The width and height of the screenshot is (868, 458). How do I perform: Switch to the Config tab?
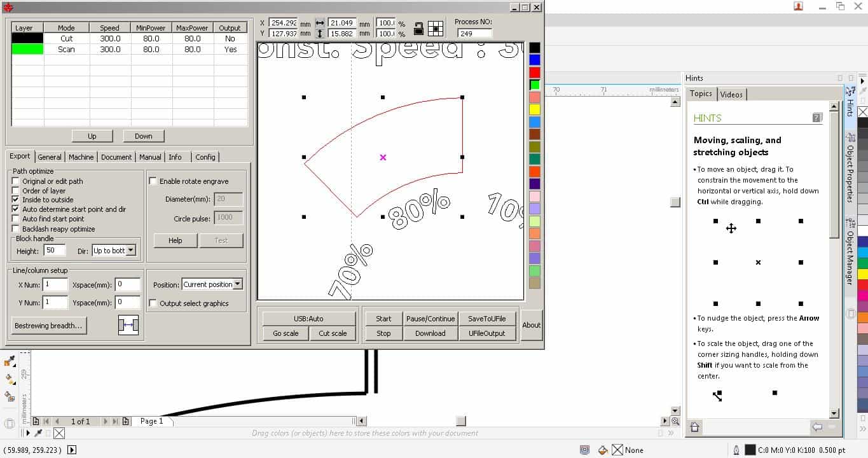point(205,157)
